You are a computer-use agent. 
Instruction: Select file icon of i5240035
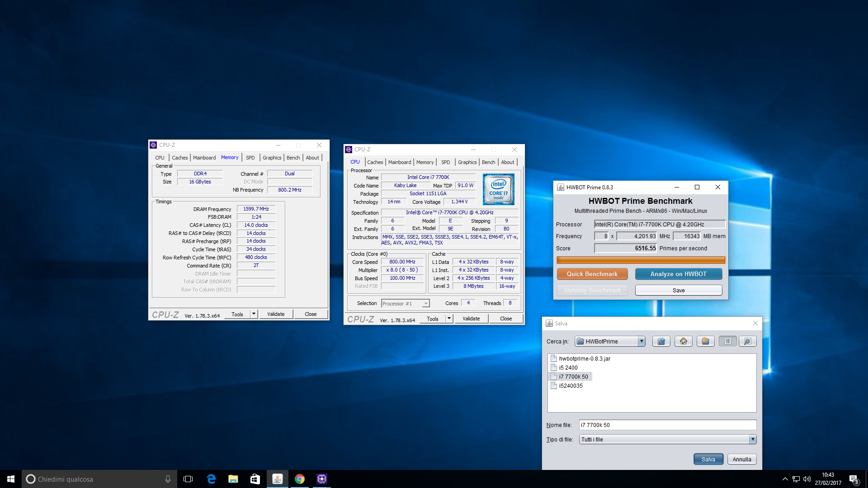click(x=553, y=385)
